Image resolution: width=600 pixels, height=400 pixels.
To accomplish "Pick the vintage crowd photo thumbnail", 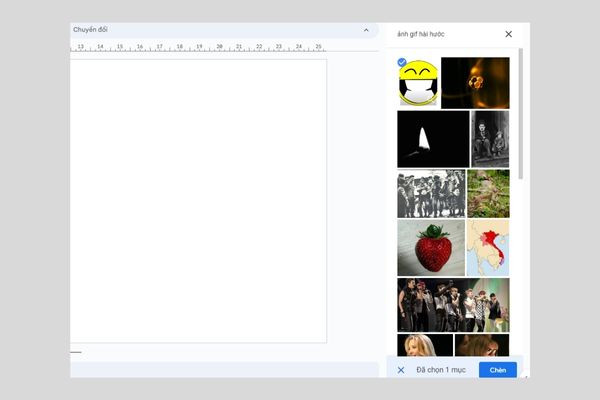I will 431,194.
